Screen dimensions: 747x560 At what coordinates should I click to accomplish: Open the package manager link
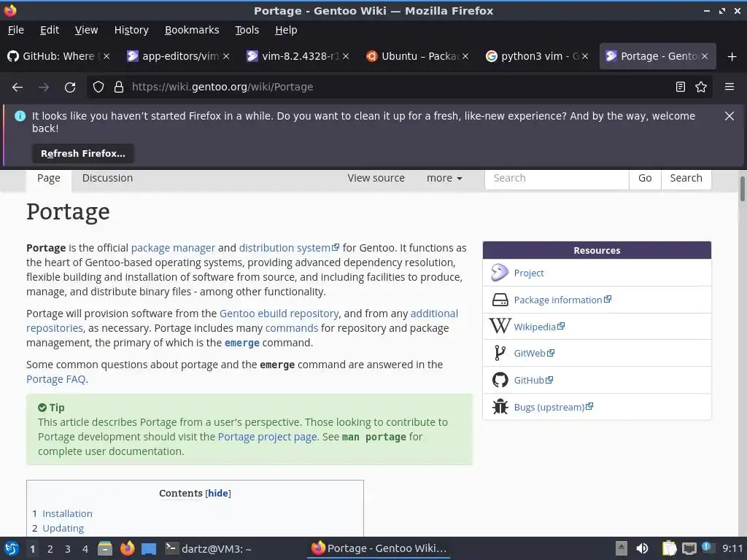[173, 248]
